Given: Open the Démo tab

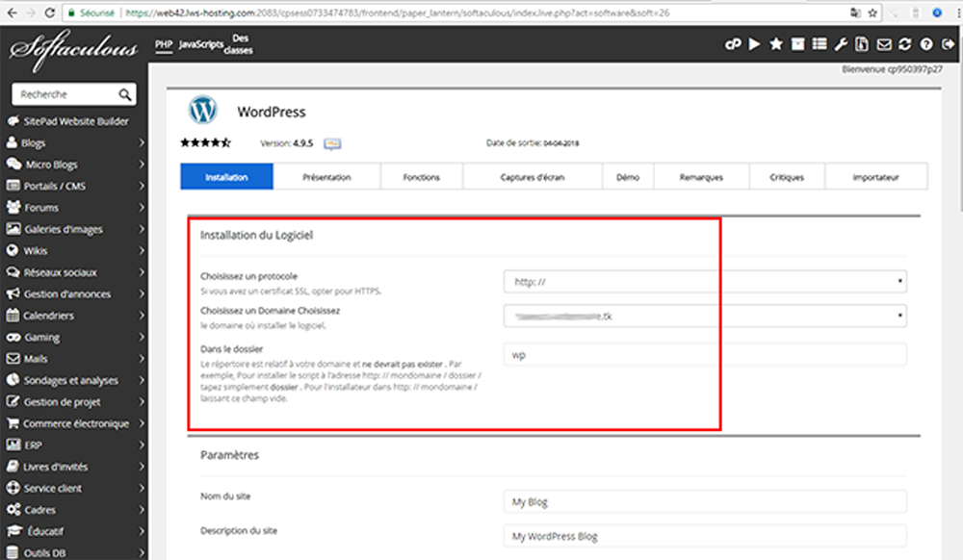Looking at the screenshot, I should 628,177.
